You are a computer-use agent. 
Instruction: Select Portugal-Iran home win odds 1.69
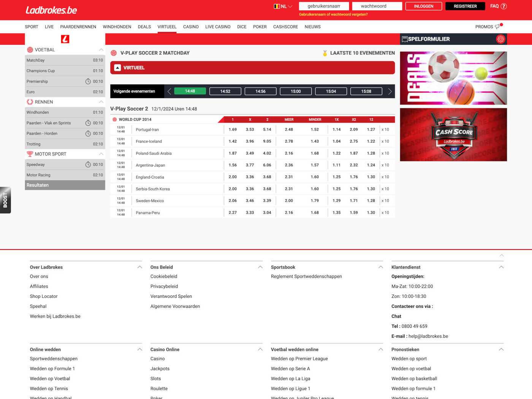pyautogui.click(x=233, y=130)
